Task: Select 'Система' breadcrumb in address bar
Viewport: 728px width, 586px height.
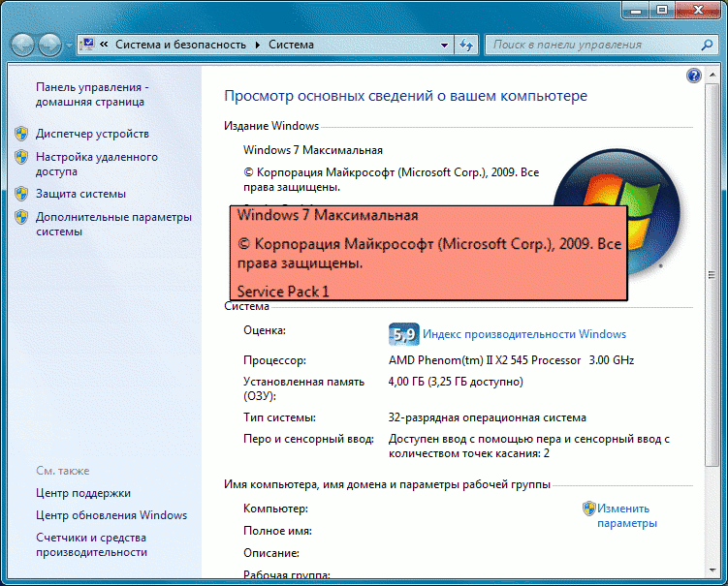Action: [x=291, y=45]
